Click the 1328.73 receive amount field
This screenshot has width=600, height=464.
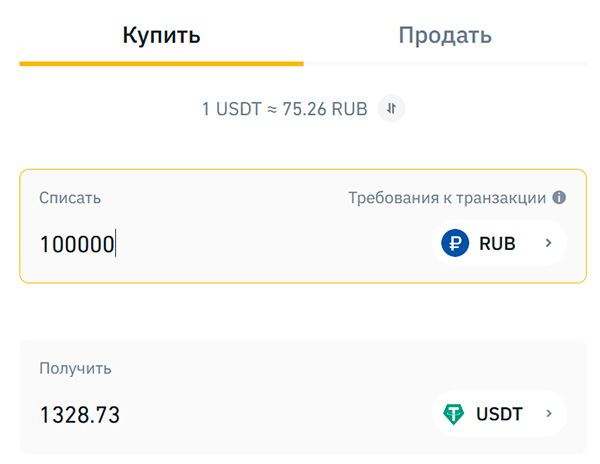click(80, 414)
